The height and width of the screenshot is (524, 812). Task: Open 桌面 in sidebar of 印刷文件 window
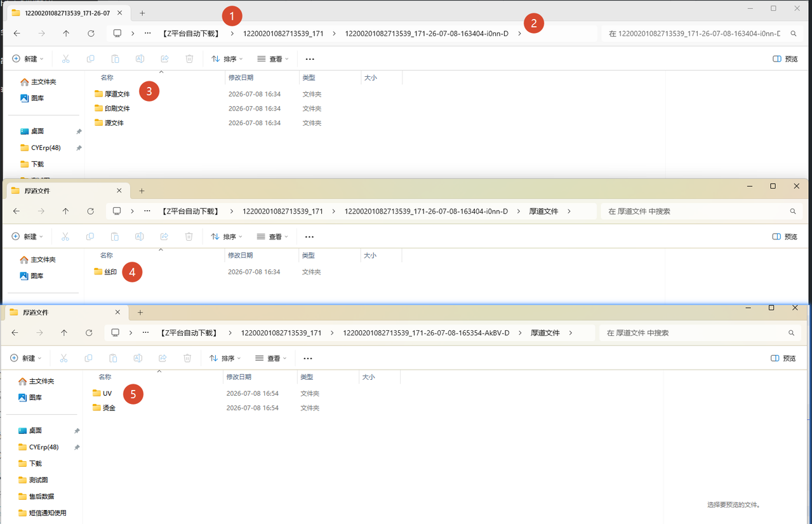coord(33,131)
